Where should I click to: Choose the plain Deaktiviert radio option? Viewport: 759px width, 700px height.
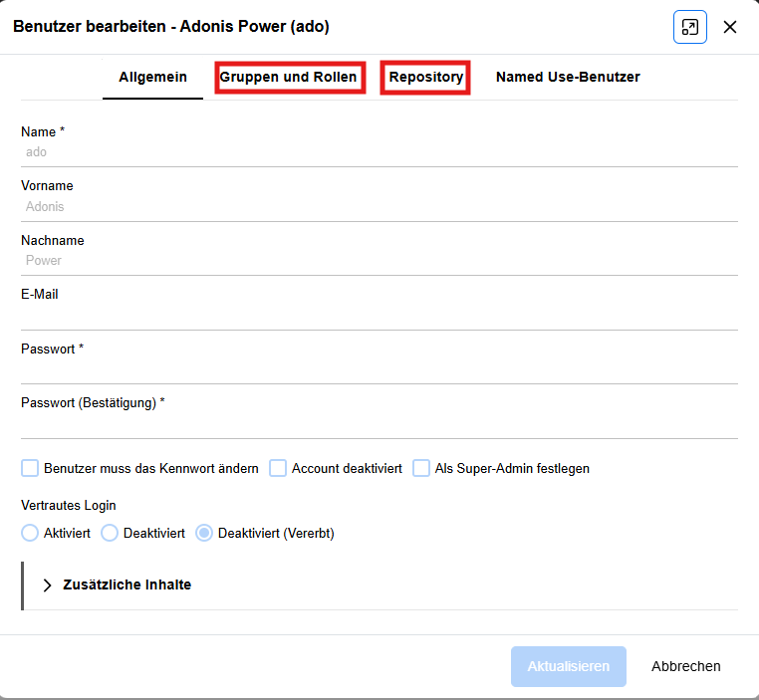(x=110, y=533)
